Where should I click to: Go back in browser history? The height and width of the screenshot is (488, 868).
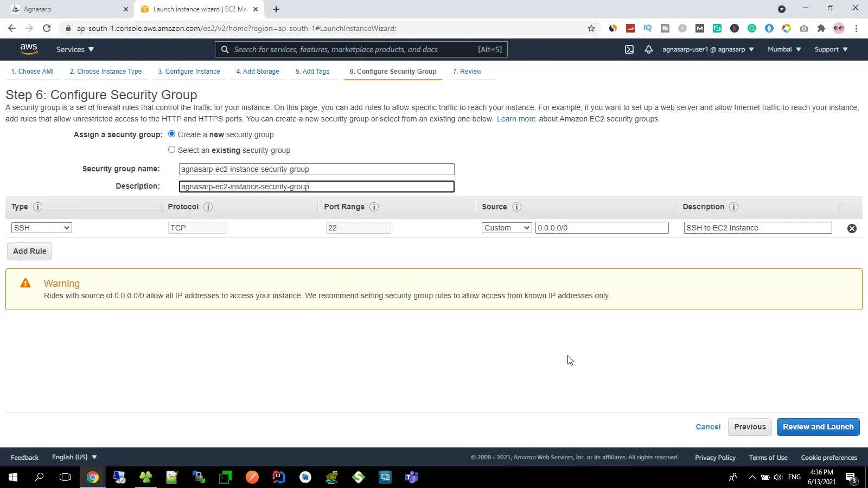12,28
